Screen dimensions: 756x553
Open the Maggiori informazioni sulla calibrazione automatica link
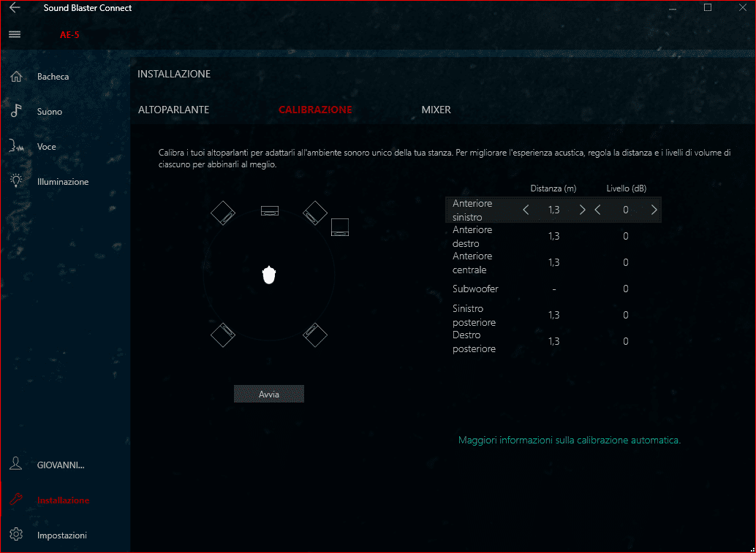pyautogui.click(x=569, y=440)
